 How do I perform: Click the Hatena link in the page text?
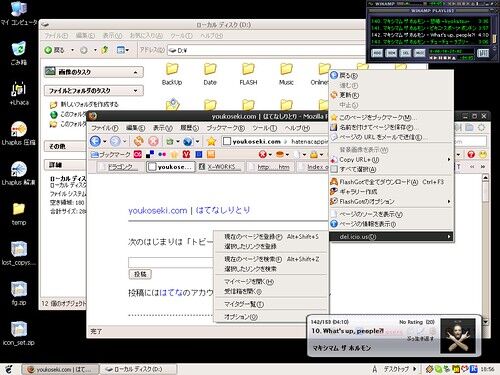171,293
